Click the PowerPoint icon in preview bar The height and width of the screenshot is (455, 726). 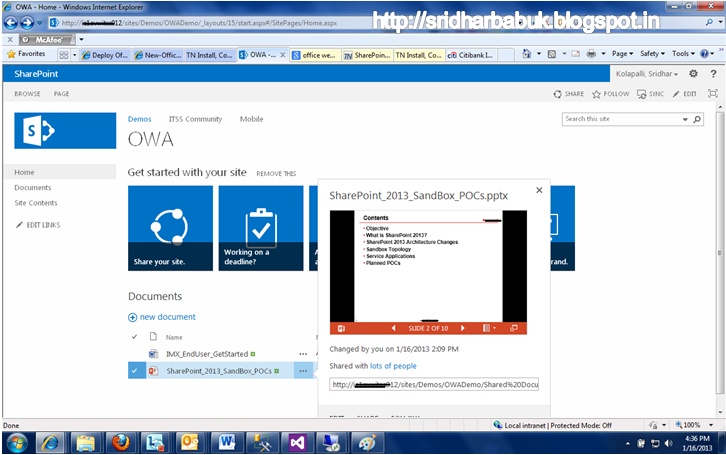[341, 328]
